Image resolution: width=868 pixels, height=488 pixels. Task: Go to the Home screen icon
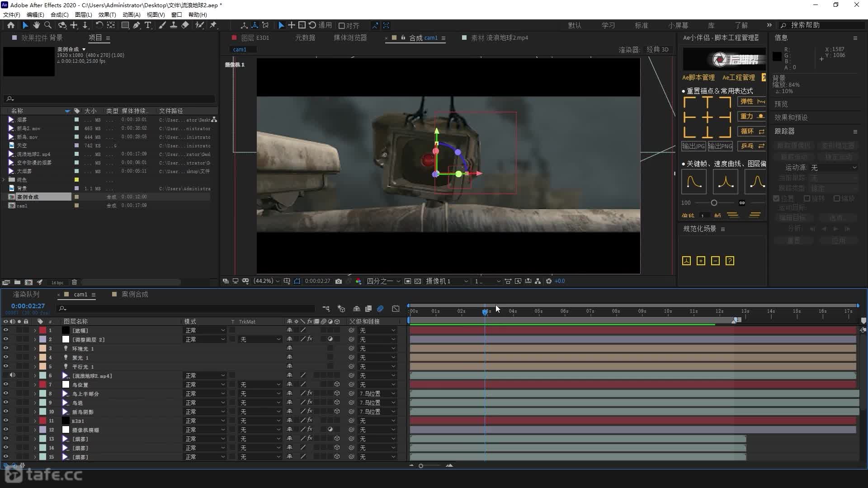(x=11, y=25)
